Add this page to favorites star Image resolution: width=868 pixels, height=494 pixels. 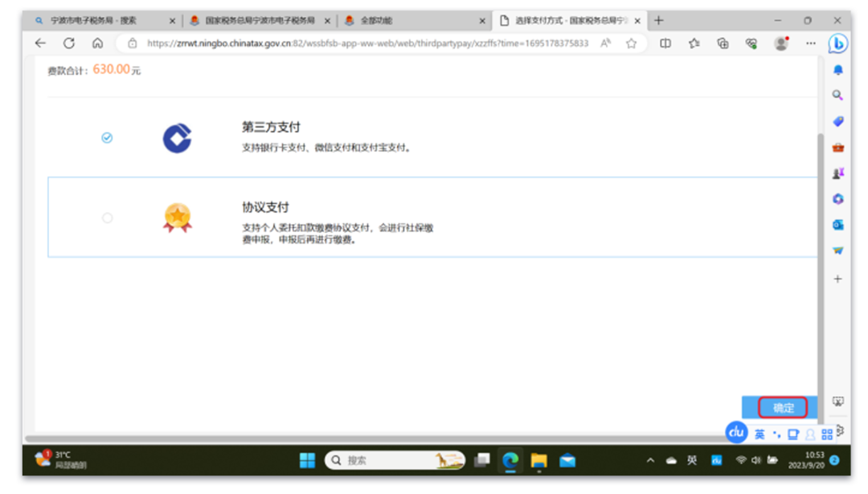coord(631,43)
